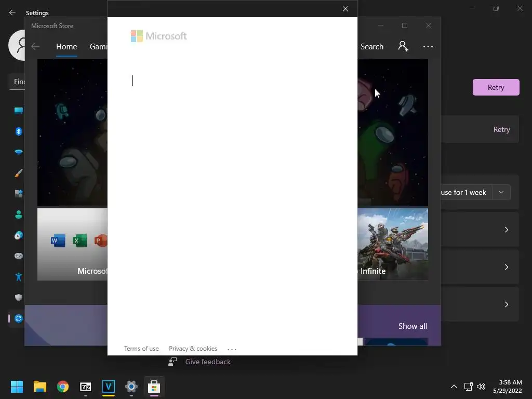
Task: Expand the third chevron row in Settings
Action: point(506,304)
